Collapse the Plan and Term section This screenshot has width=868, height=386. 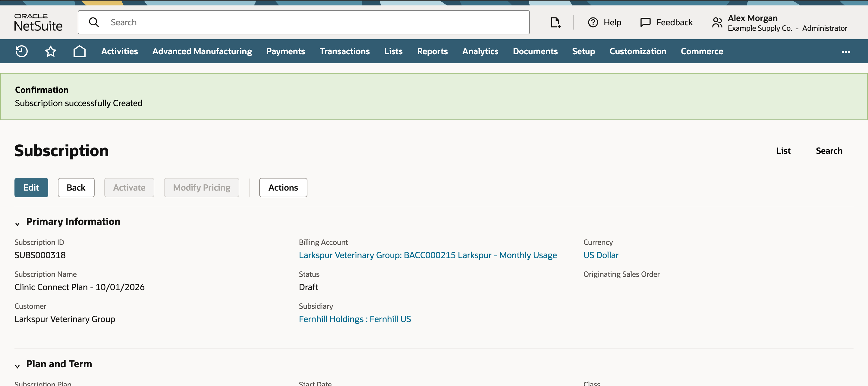coord(17,366)
